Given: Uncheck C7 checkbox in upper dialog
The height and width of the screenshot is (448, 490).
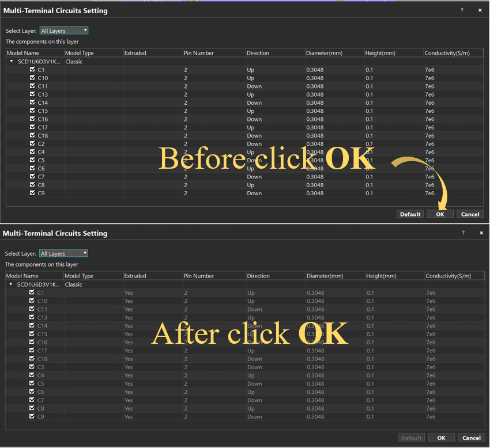Looking at the screenshot, I should [32, 176].
